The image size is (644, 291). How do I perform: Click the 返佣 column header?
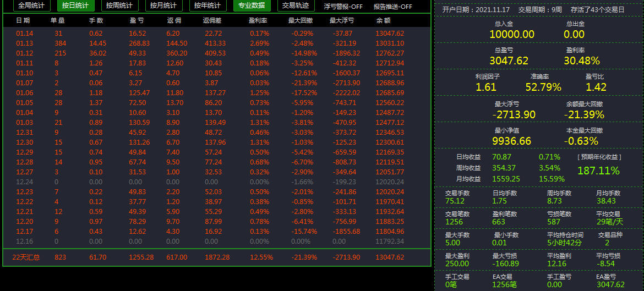point(174,20)
